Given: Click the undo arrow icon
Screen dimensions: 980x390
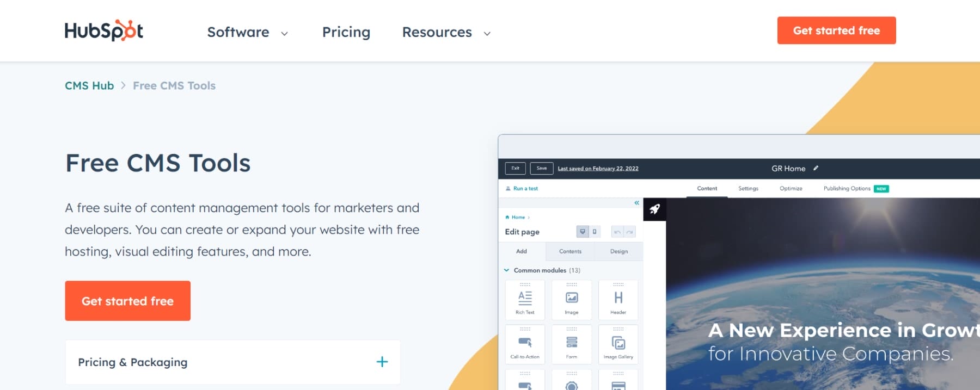Looking at the screenshot, I should 617,232.
